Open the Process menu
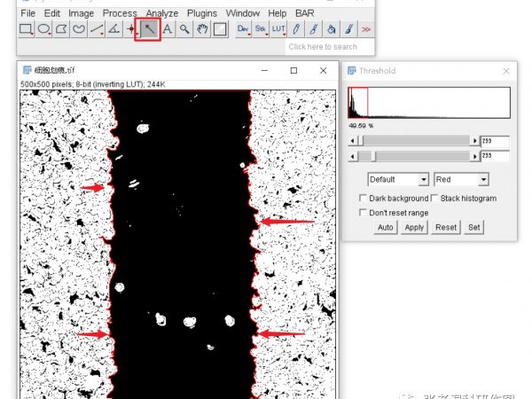Viewport: 532px width, 399px height. click(x=120, y=13)
